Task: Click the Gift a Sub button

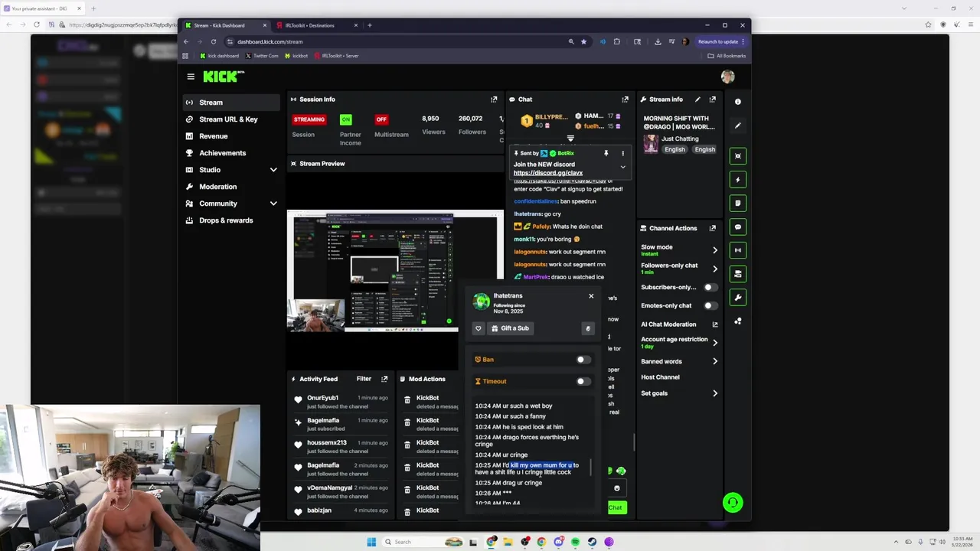Action: point(510,328)
